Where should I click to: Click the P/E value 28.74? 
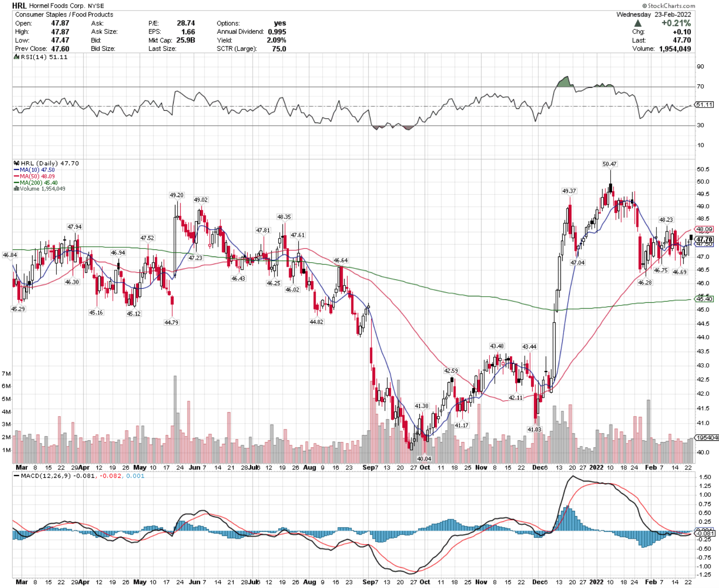pyautogui.click(x=186, y=23)
